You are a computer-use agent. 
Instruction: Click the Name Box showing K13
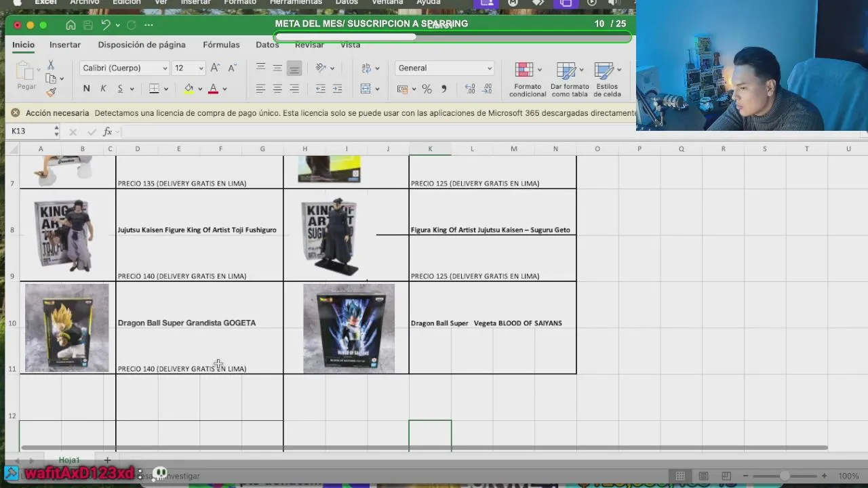pos(31,131)
